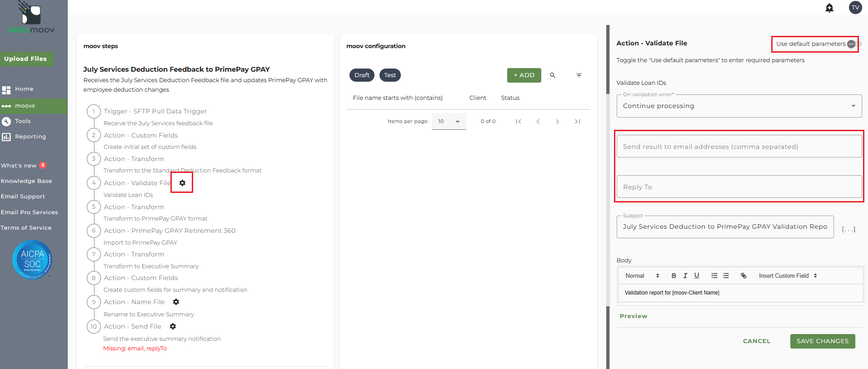Click the Reply To input field

pyautogui.click(x=739, y=187)
